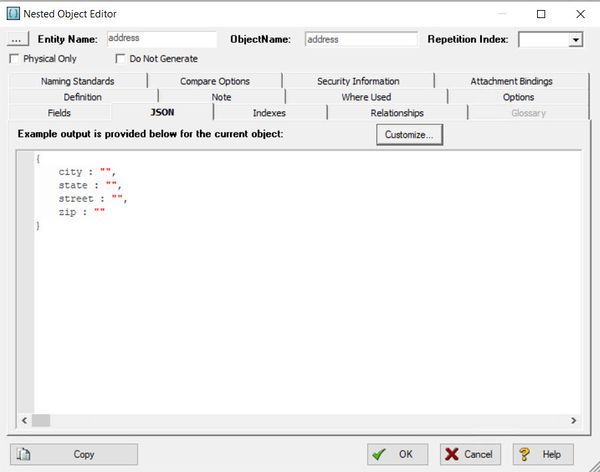Click the red X icon on Cancel
Viewport: 600px width, 472px height.
pyautogui.click(x=452, y=454)
